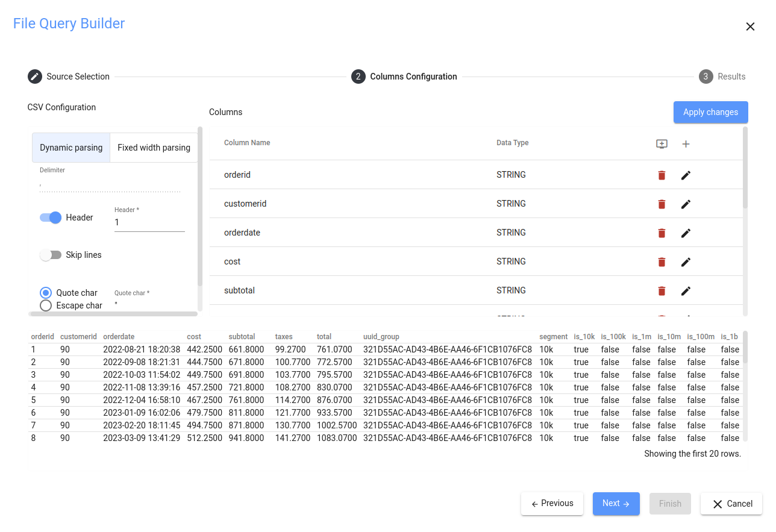Delete the orderid column
Viewport: 776px width, 532px height.
pos(662,175)
